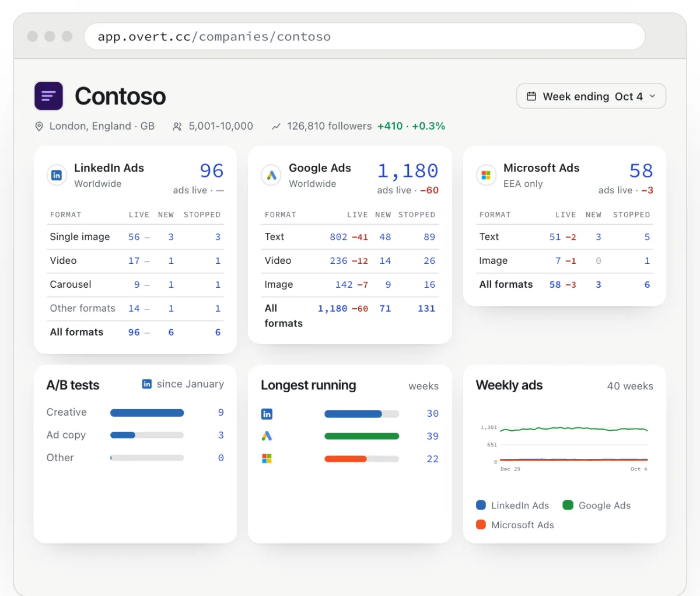Click the calendar icon in Week ending
The image size is (700, 596).
pyautogui.click(x=531, y=96)
